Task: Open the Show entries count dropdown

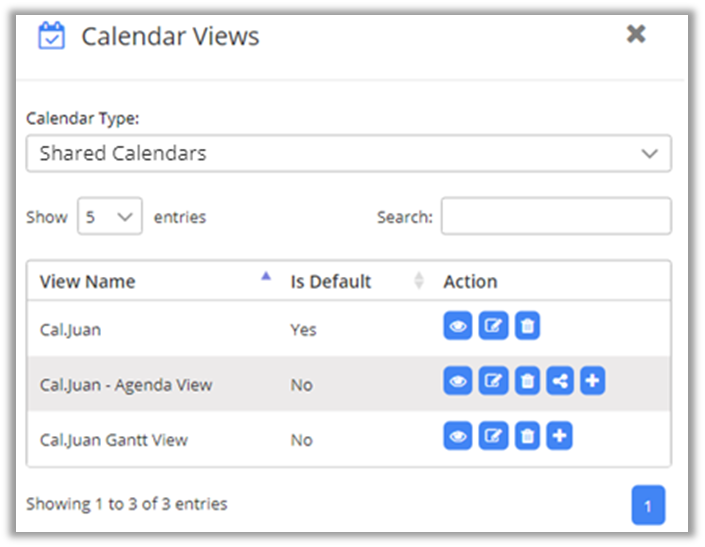Action: pyautogui.click(x=110, y=216)
